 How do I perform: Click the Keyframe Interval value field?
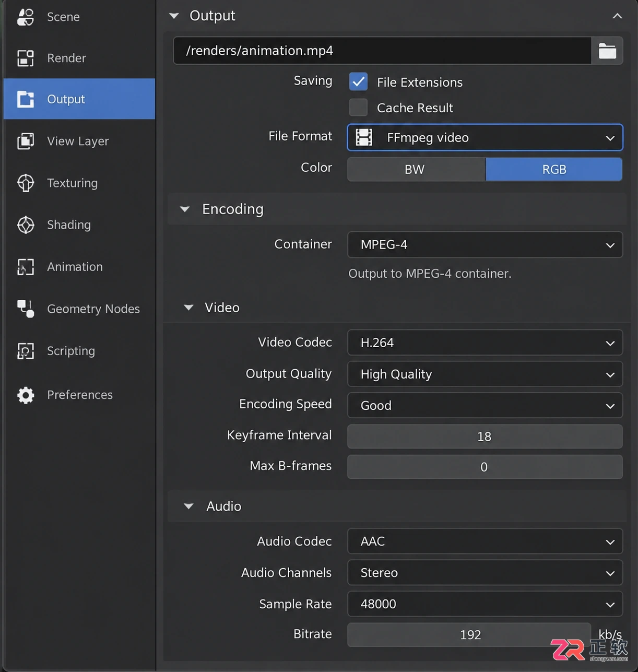pyautogui.click(x=485, y=437)
